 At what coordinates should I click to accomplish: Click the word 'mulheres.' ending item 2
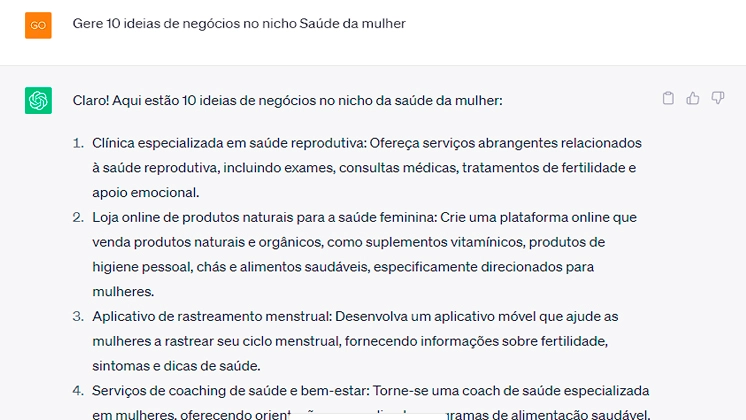click(x=123, y=292)
